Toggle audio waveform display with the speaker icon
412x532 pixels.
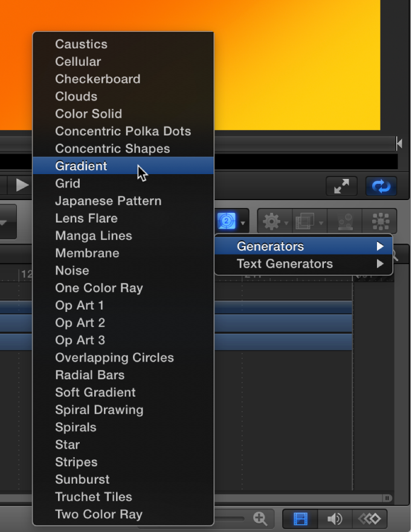pyautogui.click(x=335, y=519)
